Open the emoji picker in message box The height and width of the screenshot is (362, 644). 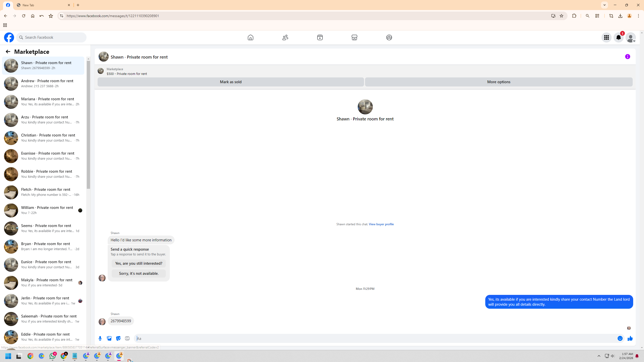tap(620, 338)
